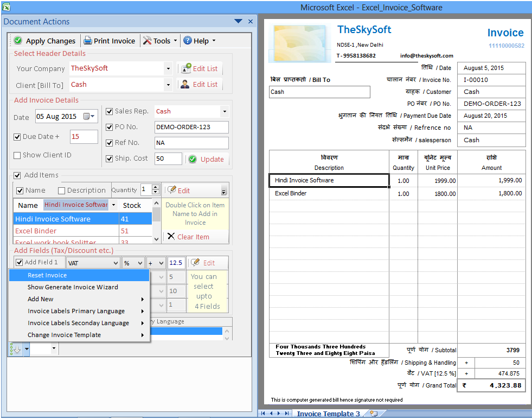Click the Tools wrench icon

[x=148, y=41]
